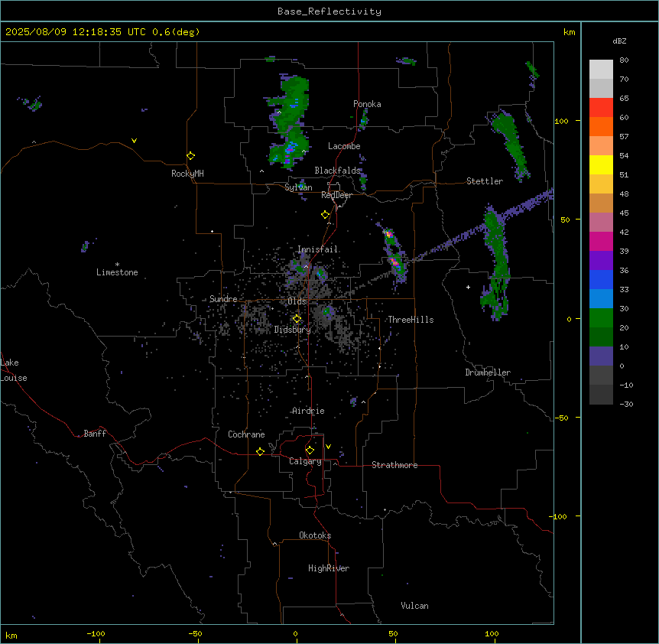The image size is (659, 644).
Task: Select the red 65 dBZ legend swatch
Action: click(x=601, y=107)
